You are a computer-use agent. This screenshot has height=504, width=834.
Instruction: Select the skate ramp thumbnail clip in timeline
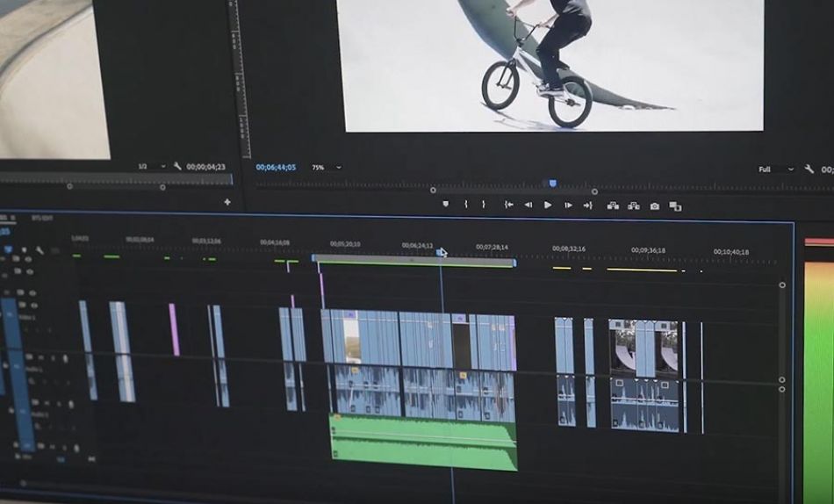click(x=622, y=348)
